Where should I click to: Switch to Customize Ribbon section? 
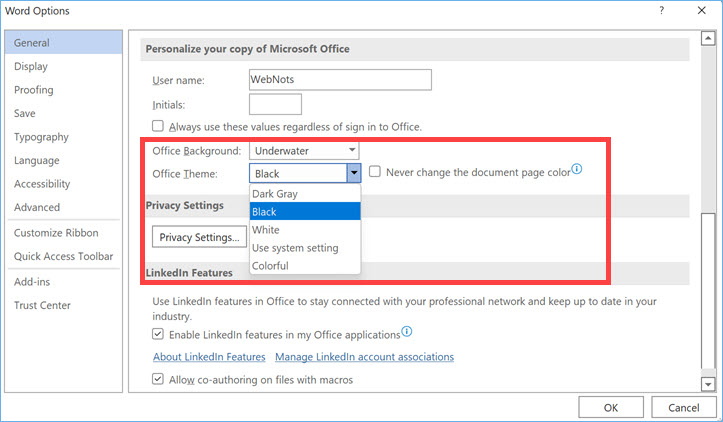coord(56,233)
